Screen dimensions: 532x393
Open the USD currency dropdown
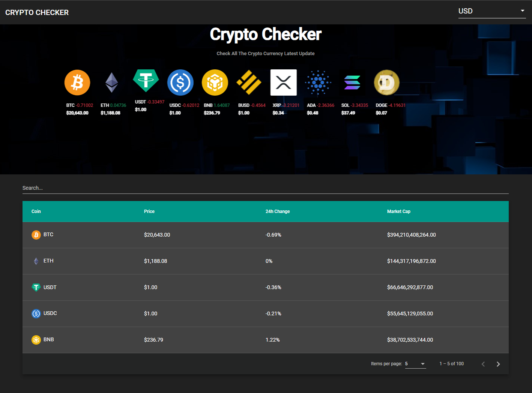pyautogui.click(x=492, y=11)
